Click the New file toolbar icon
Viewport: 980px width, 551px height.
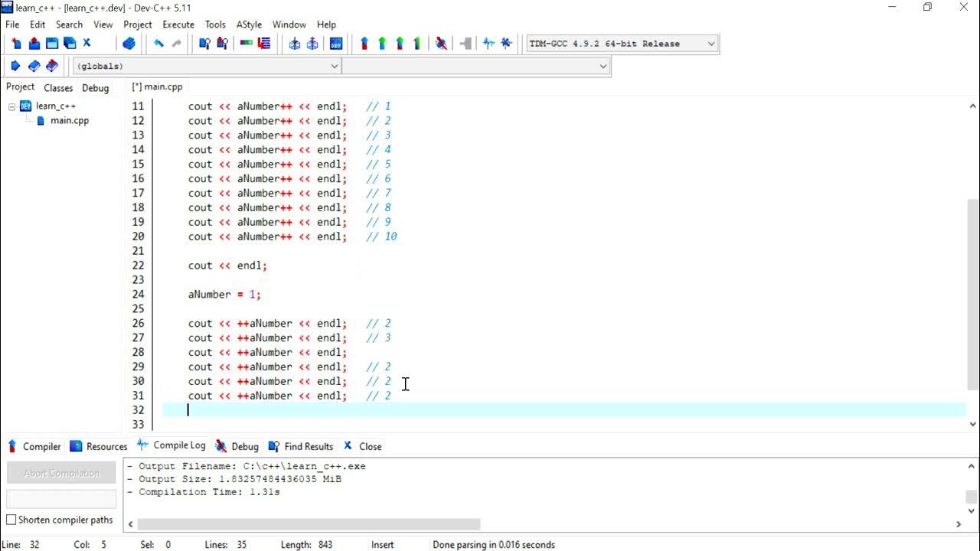pyautogui.click(x=16, y=44)
